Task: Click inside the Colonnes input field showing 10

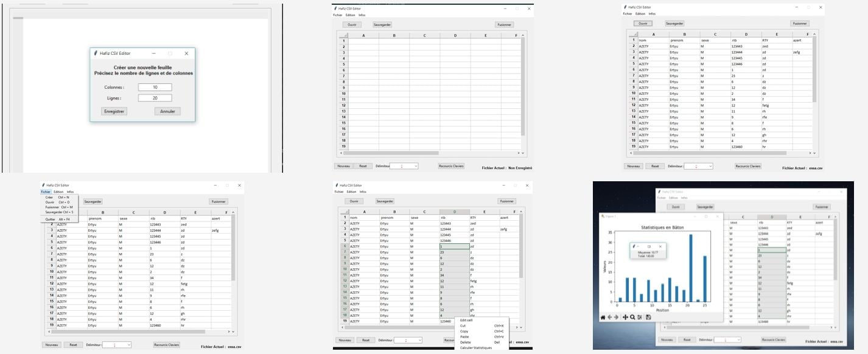Action: tap(155, 88)
